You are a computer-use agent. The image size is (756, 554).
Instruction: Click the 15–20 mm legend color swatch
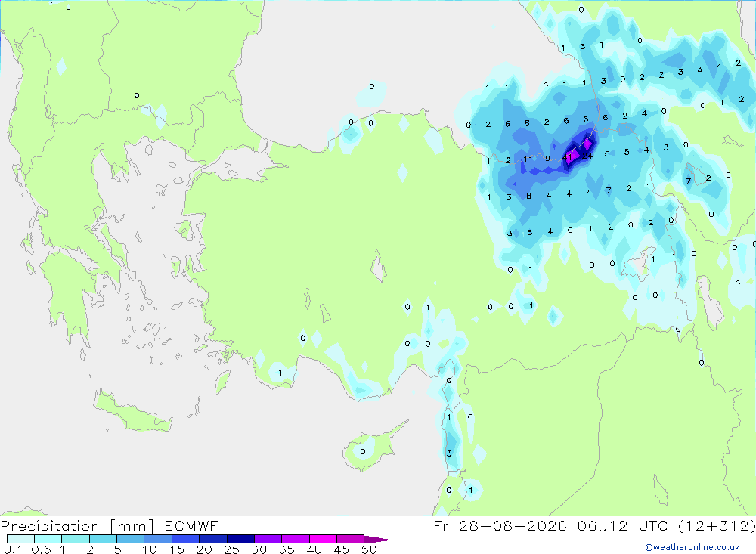point(186,539)
